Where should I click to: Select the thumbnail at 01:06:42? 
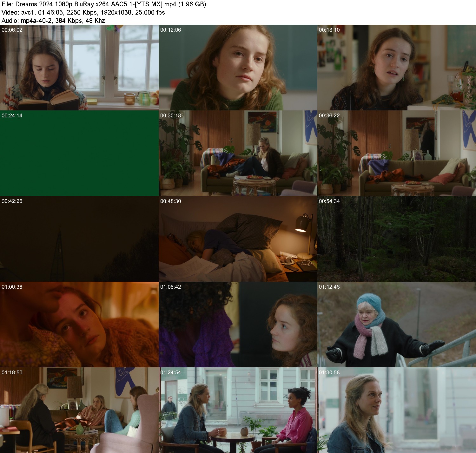coord(238,325)
